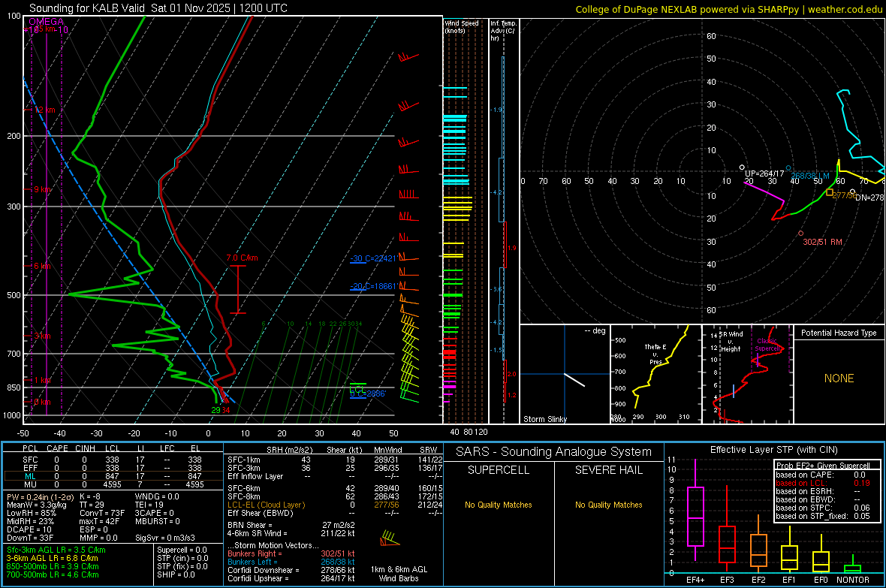Open the weather.cod.edu credit text
Image resolution: width=886 pixels, height=588 pixels.
point(729,9)
